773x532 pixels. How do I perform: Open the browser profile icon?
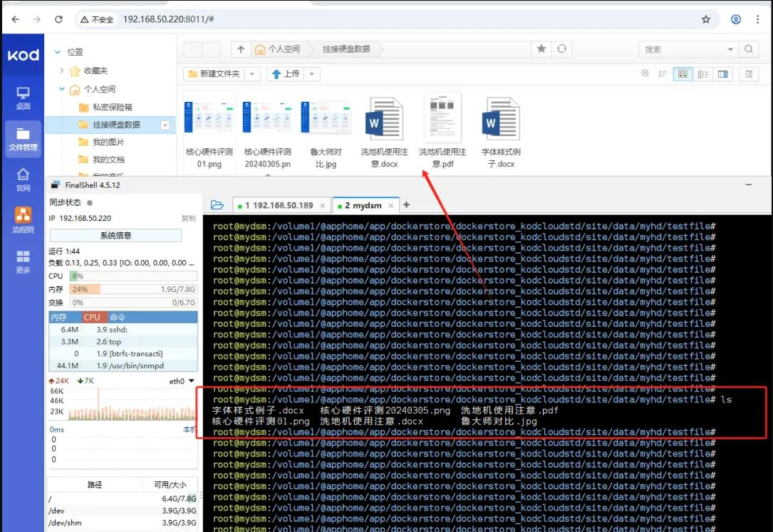coord(735,19)
